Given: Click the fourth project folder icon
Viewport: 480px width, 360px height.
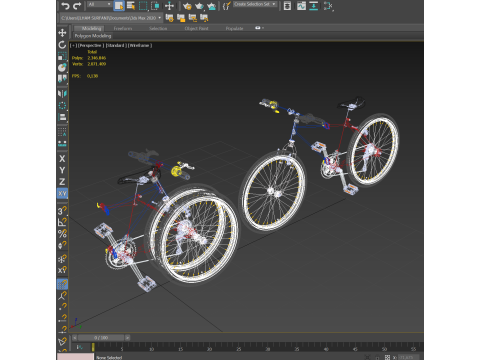Looking at the screenshot, I should (204, 18).
